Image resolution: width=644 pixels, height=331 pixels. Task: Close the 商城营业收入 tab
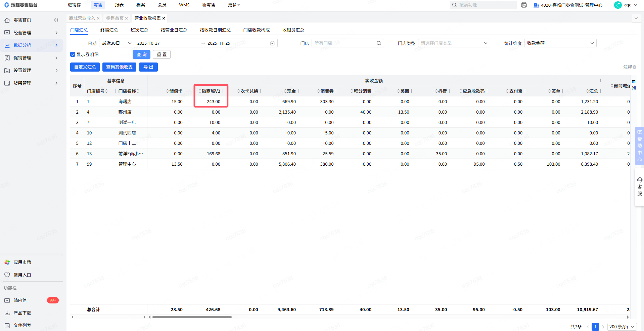[98, 18]
